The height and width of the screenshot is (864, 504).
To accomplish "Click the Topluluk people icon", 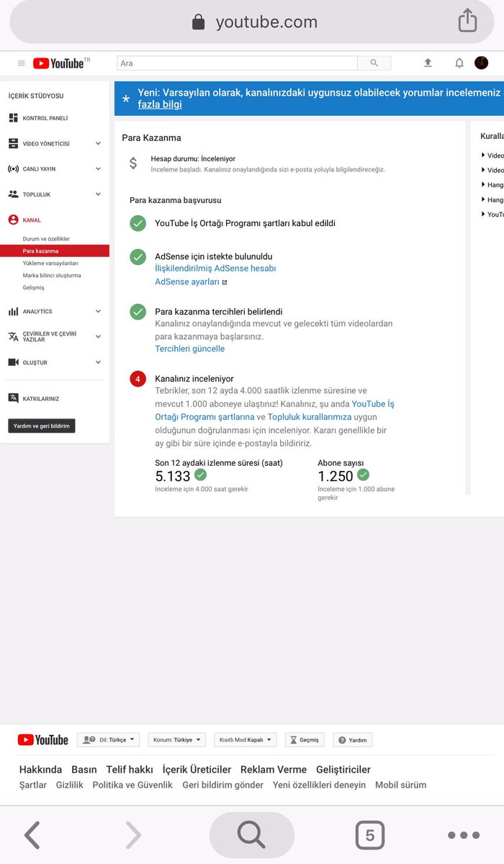I will (13, 194).
